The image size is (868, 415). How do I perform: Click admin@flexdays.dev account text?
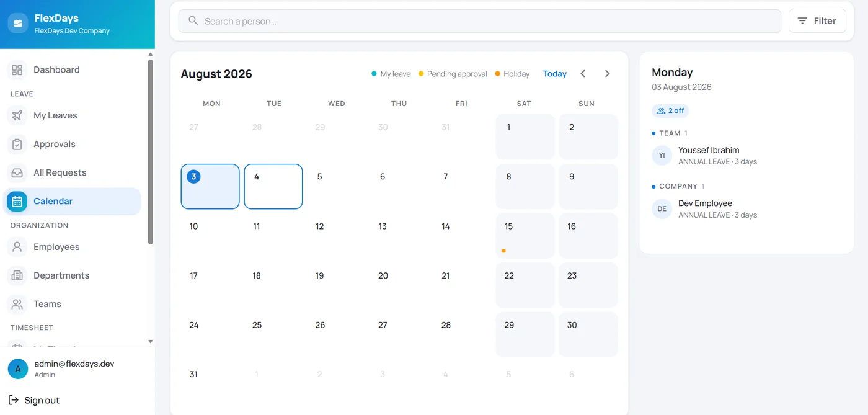(74, 364)
